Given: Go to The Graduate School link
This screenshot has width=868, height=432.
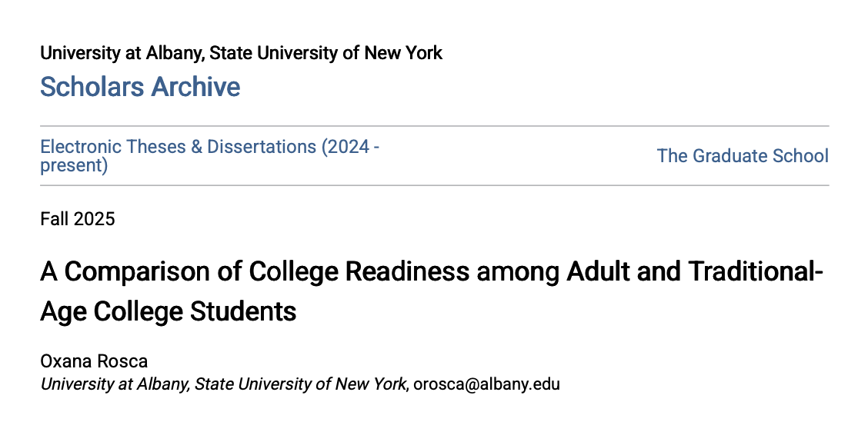Looking at the screenshot, I should [743, 156].
